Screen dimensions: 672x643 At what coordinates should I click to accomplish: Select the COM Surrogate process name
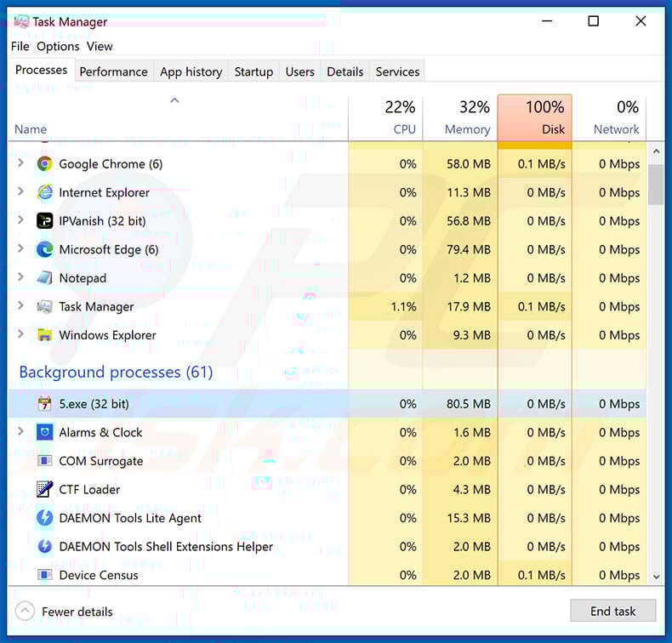click(x=100, y=461)
